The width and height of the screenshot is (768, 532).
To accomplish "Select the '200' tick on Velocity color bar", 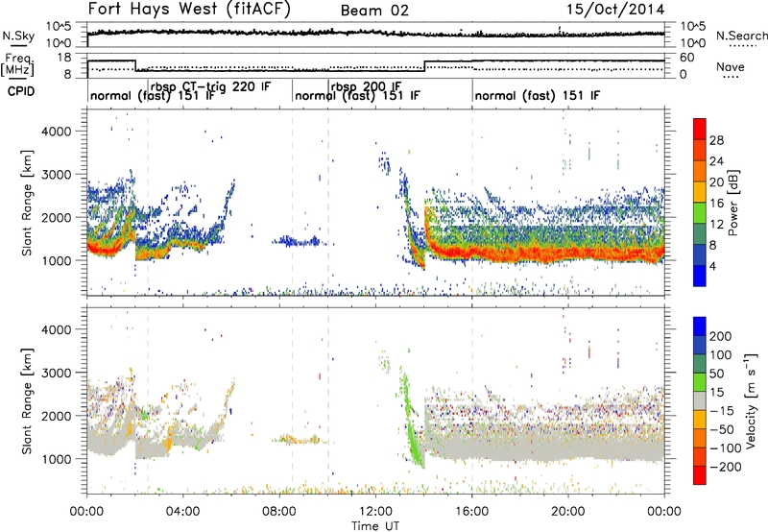I will click(x=721, y=336).
